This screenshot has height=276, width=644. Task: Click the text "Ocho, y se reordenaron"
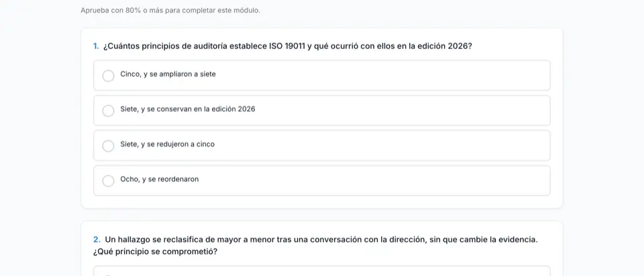(x=160, y=180)
